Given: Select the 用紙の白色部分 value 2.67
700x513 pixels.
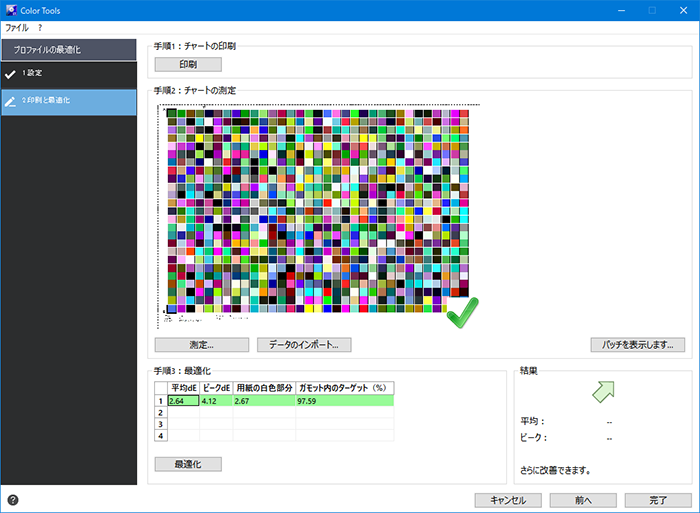Looking at the screenshot, I should coord(264,401).
